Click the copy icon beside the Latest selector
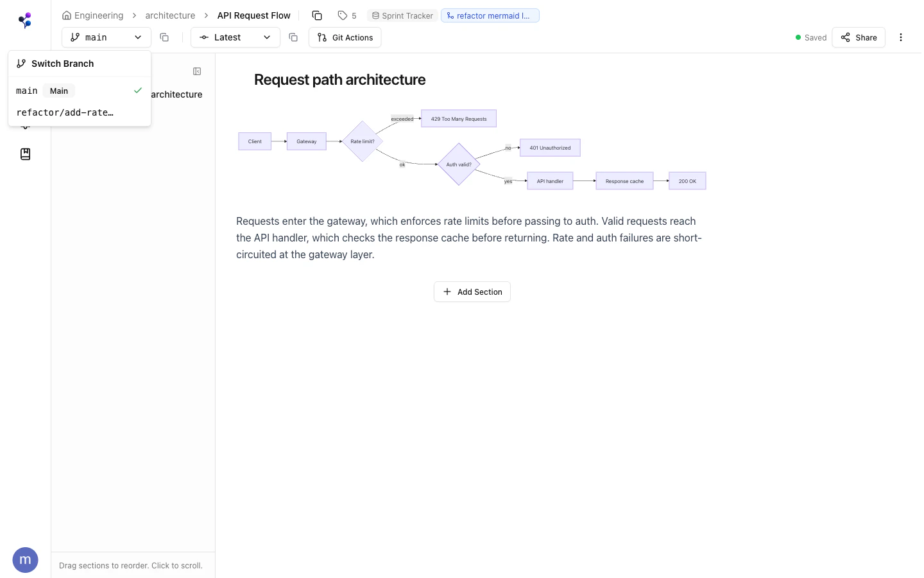 (293, 37)
